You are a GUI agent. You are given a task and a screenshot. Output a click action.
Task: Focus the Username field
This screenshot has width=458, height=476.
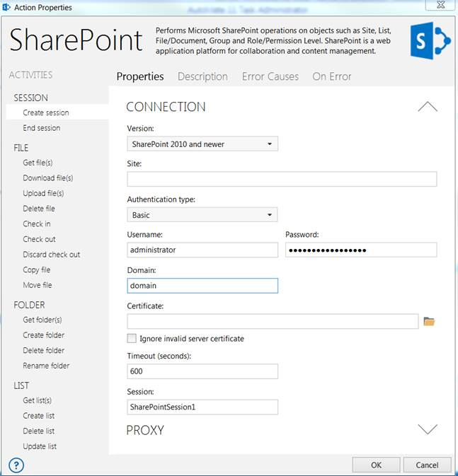point(202,250)
